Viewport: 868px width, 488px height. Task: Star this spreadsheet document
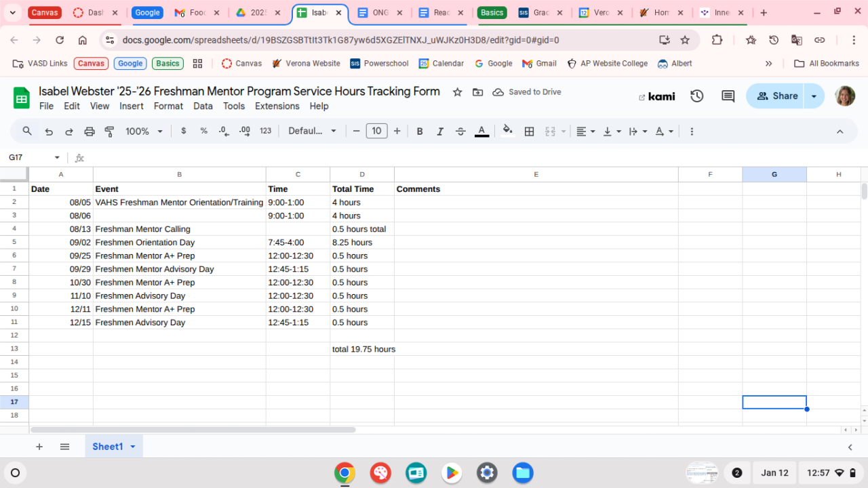(x=457, y=92)
